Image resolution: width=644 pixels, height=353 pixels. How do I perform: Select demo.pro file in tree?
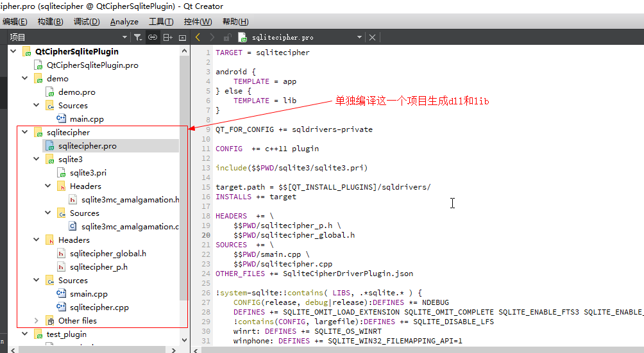[77, 92]
